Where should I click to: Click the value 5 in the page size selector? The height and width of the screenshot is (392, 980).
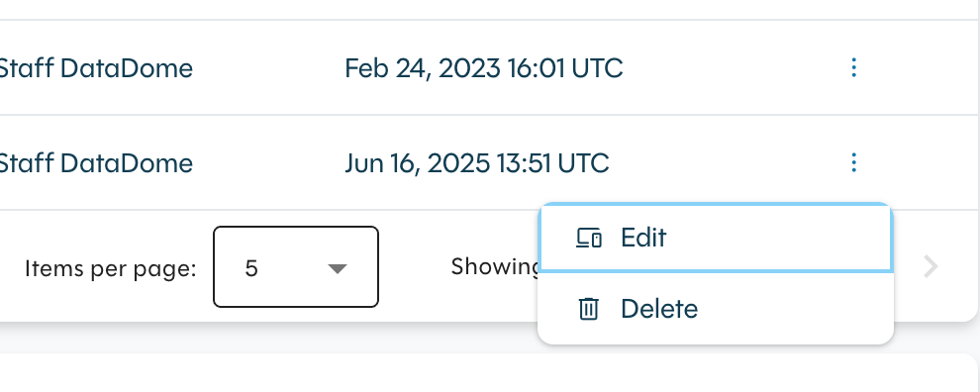pos(251,268)
